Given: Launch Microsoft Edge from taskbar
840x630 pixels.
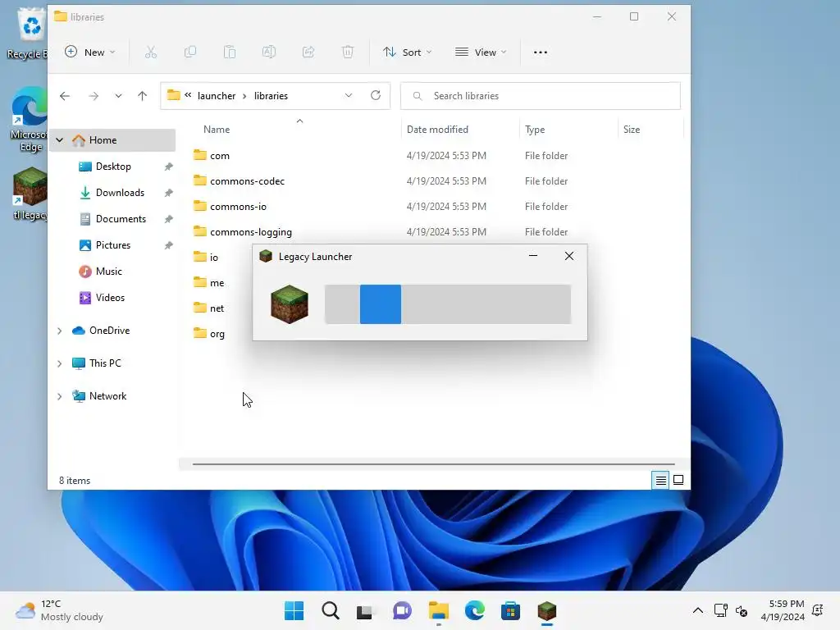Looking at the screenshot, I should pos(475,610).
